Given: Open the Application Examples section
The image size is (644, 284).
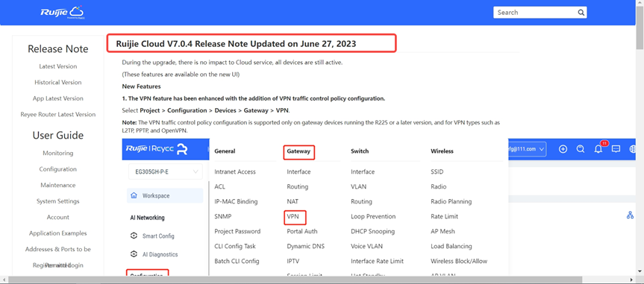Looking at the screenshot, I should (58, 233).
